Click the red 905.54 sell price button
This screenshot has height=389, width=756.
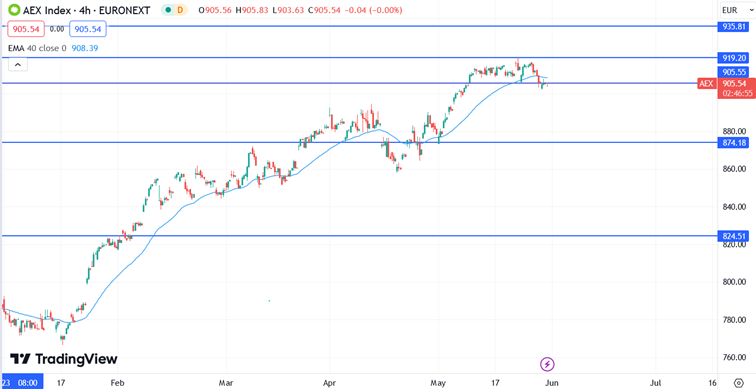coord(26,29)
